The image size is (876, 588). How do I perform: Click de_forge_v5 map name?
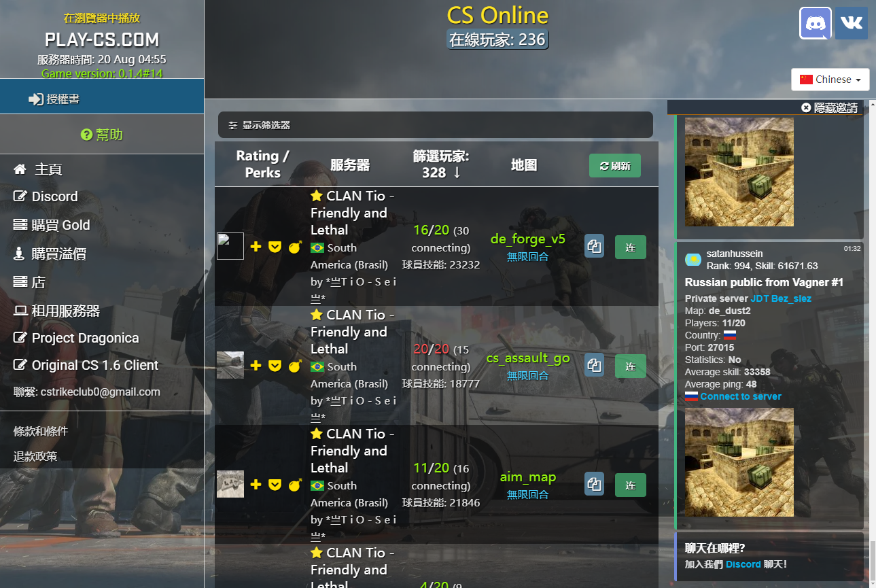pos(528,239)
